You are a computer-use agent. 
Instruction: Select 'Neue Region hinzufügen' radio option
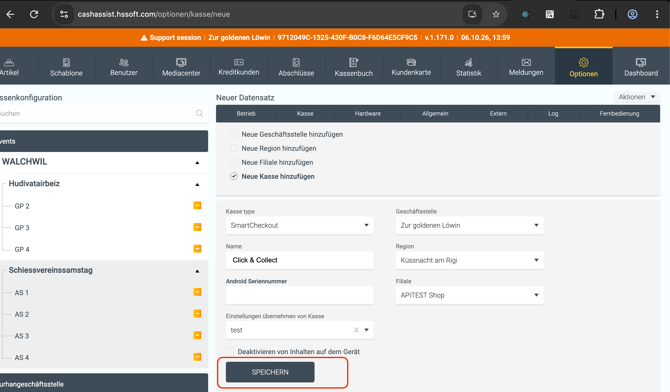(234, 148)
